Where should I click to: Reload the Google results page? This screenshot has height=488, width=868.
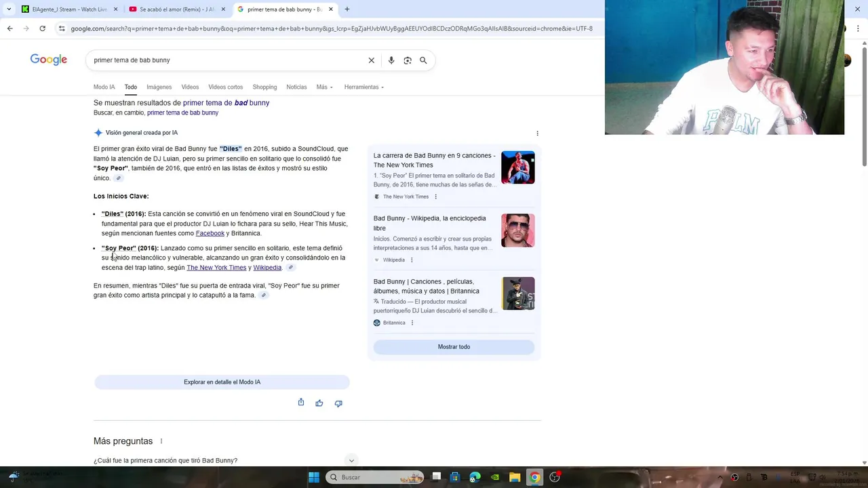(42, 28)
